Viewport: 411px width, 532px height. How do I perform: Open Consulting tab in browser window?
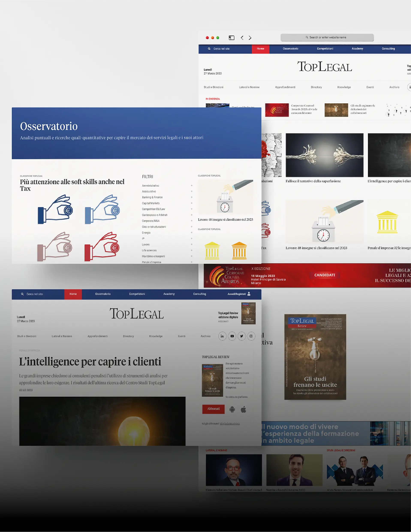click(x=388, y=49)
